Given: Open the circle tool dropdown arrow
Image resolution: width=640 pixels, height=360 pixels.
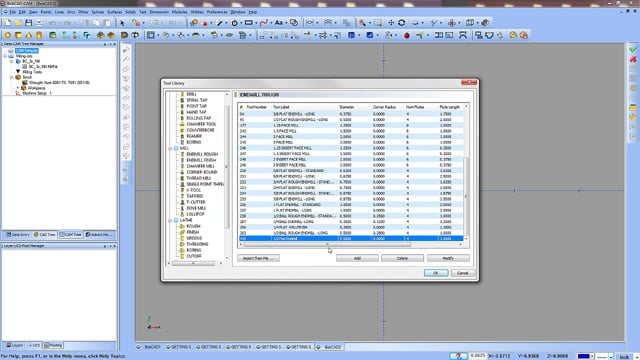Looking at the screenshot, I should click(x=241, y=23).
